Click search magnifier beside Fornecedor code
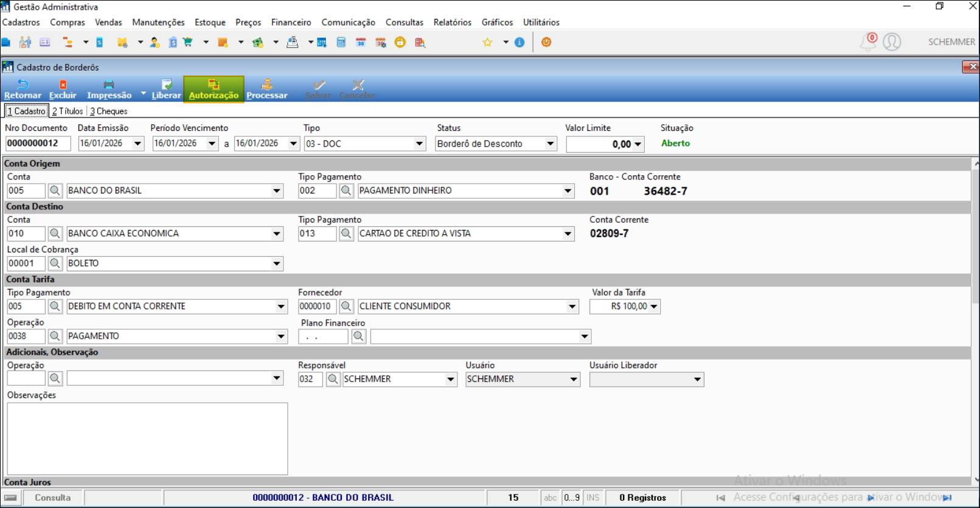This screenshot has height=508, width=980. click(346, 306)
